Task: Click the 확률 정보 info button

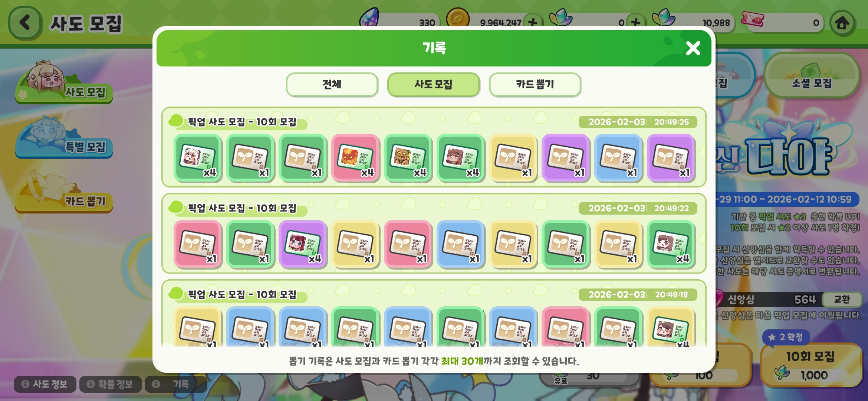Action: pos(110,384)
